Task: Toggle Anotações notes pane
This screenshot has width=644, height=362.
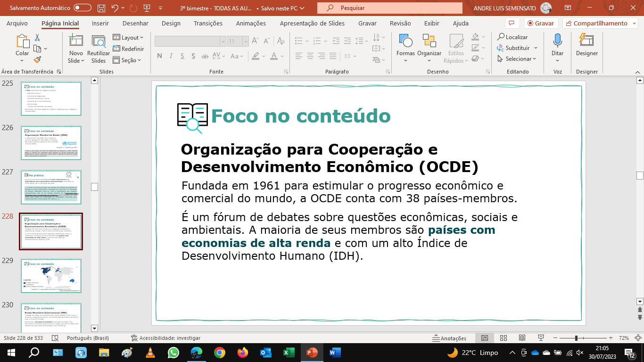Action: pyautogui.click(x=450, y=338)
